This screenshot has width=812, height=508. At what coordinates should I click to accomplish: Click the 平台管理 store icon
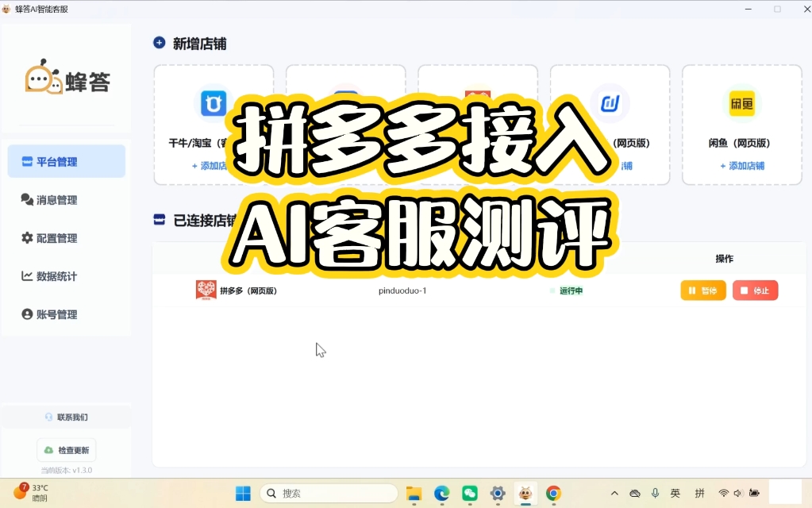coord(27,162)
